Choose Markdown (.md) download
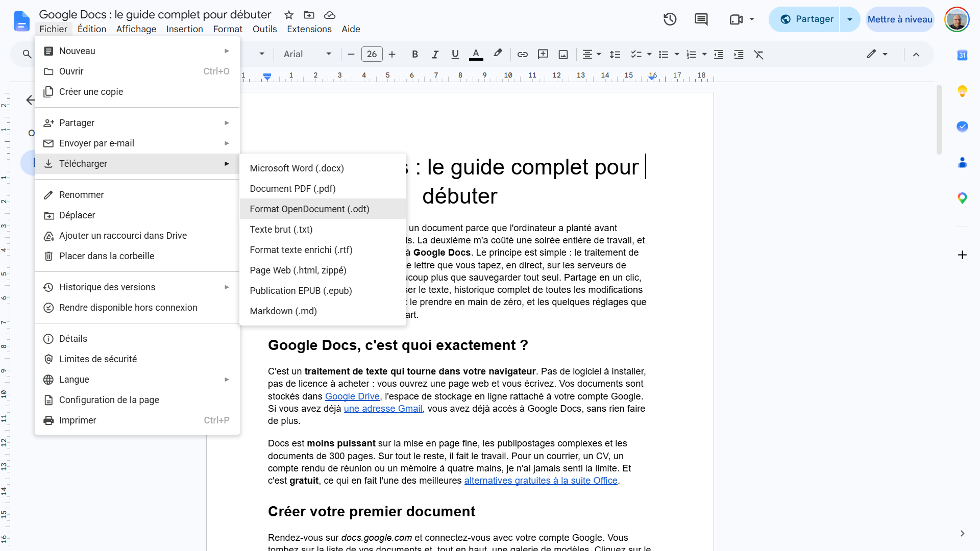Image resolution: width=980 pixels, height=551 pixels. click(x=323, y=311)
